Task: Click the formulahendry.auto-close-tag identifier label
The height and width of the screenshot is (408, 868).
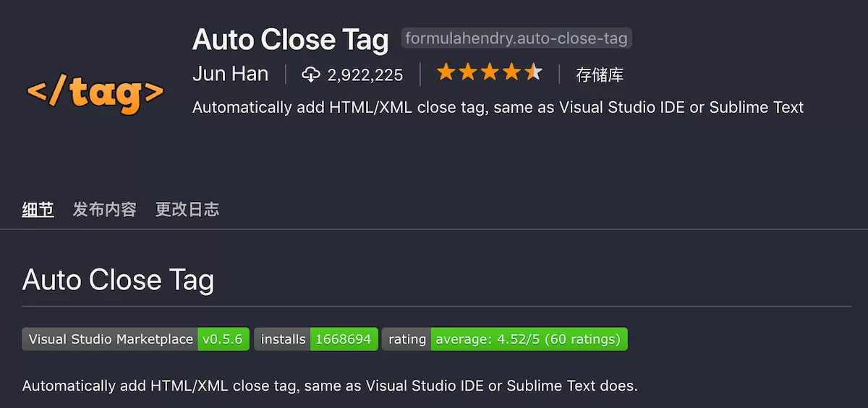Action: coord(516,38)
